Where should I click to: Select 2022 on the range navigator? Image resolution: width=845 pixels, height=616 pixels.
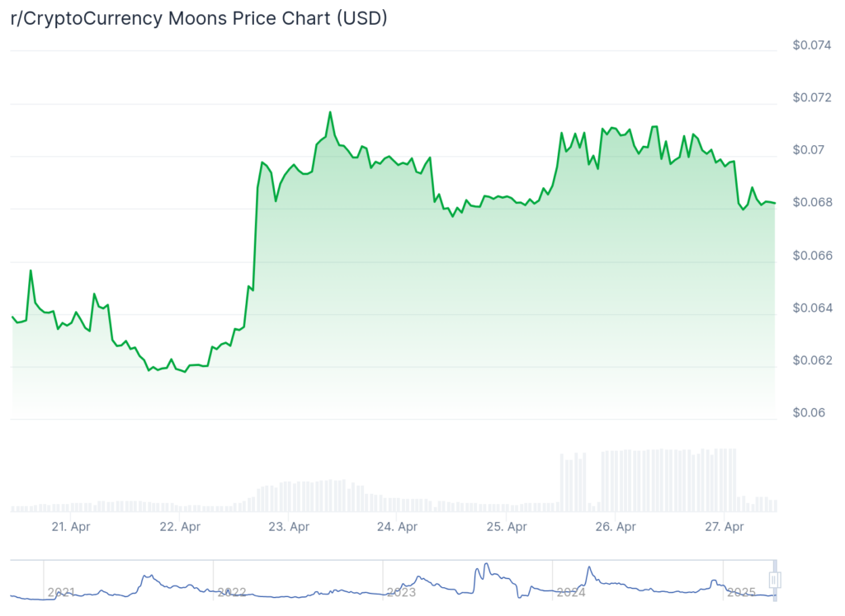tap(232, 592)
